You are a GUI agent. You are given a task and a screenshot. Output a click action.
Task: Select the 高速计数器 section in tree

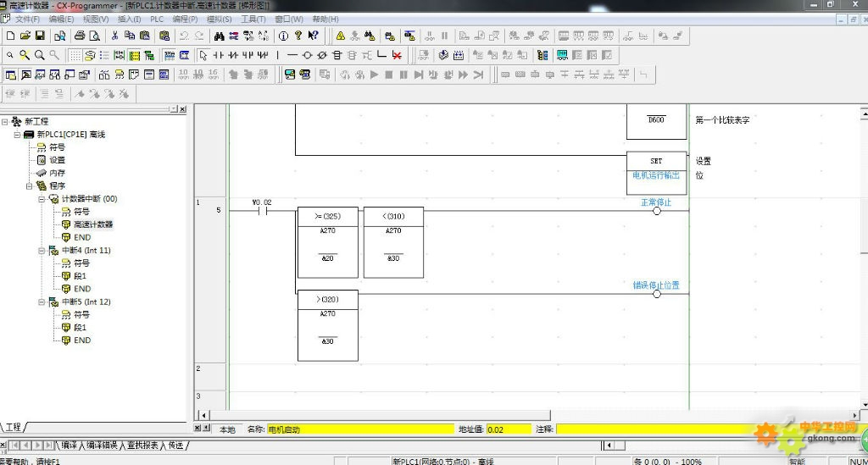click(x=93, y=224)
